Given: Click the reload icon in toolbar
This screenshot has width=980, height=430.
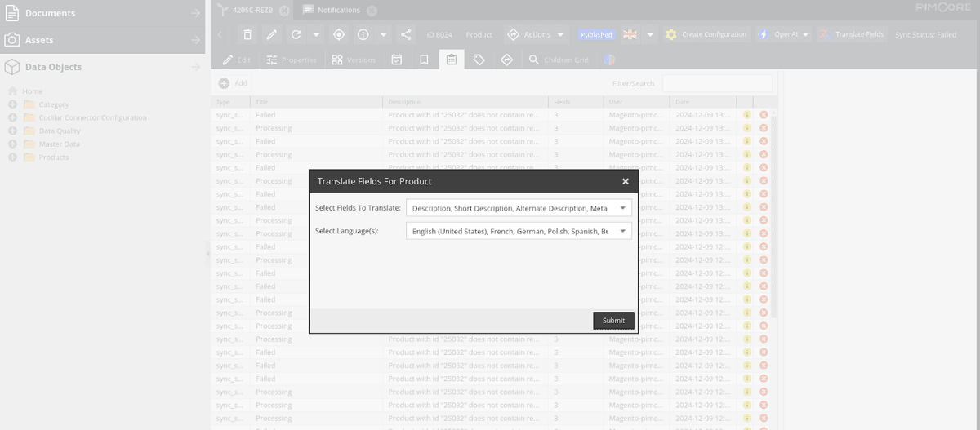Looking at the screenshot, I should click(296, 34).
